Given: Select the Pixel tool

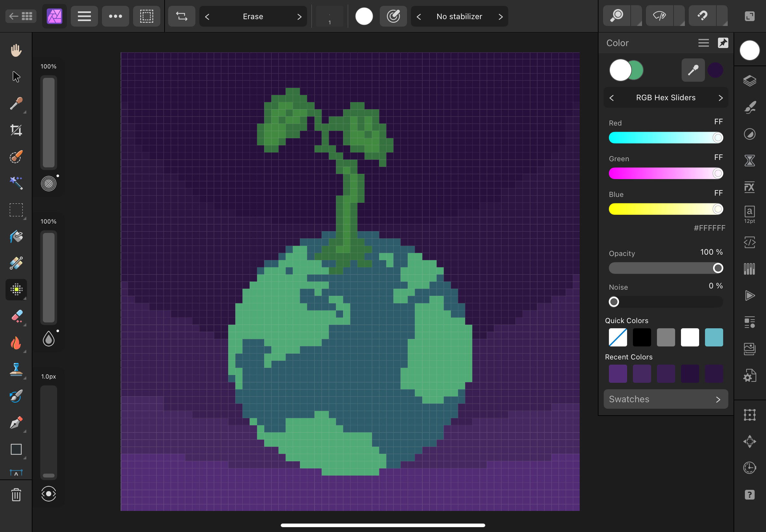Looking at the screenshot, I should pyautogui.click(x=16, y=289).
